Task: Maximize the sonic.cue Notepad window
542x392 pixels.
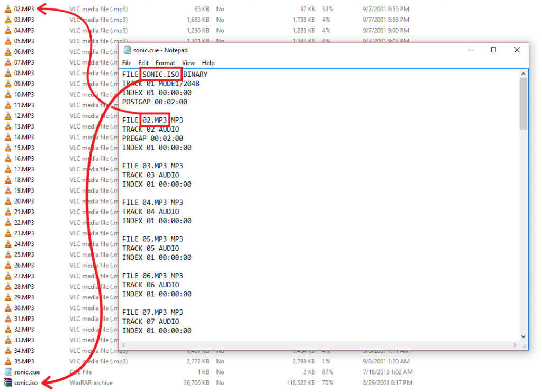Action: click(494, 50)
